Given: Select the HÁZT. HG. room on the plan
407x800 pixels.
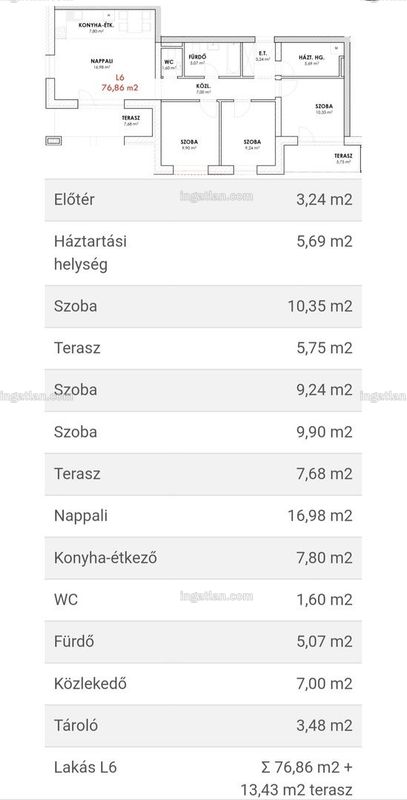Looking at the screenshot, I should (311, 60).
